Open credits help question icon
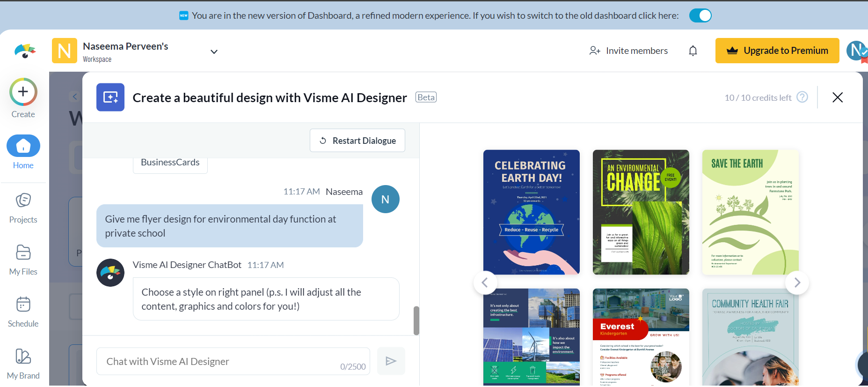Image resolution: width=868 pixels, height=387 pixels. [802, 97]
